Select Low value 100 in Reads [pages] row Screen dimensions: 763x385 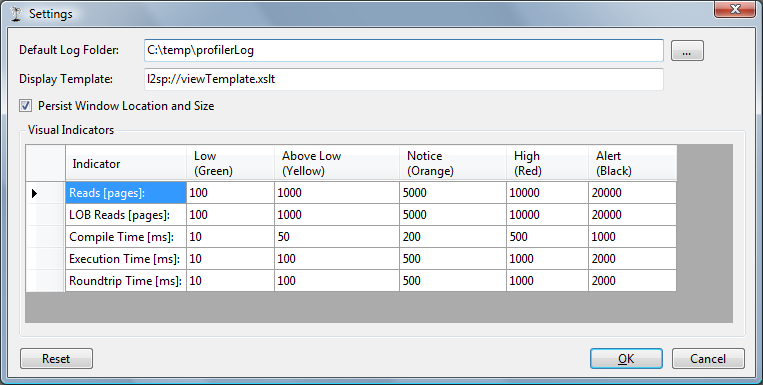230,193
